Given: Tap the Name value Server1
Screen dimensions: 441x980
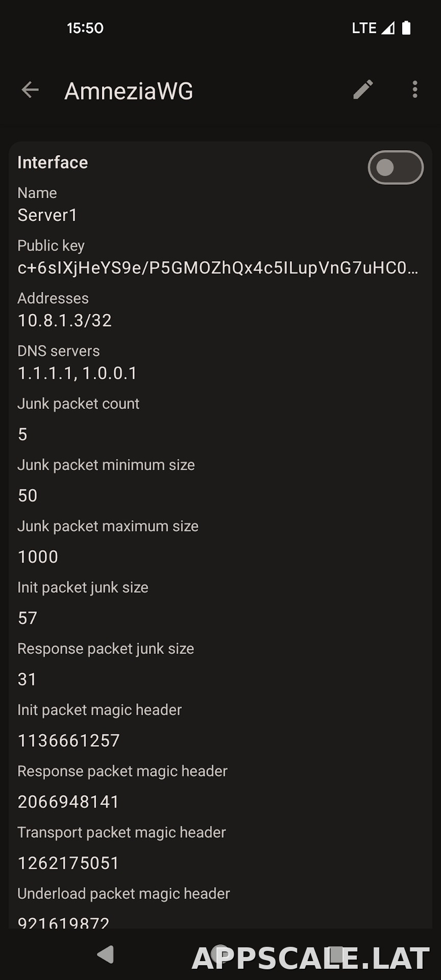Looking at the screenshot, I should [47, 215].
